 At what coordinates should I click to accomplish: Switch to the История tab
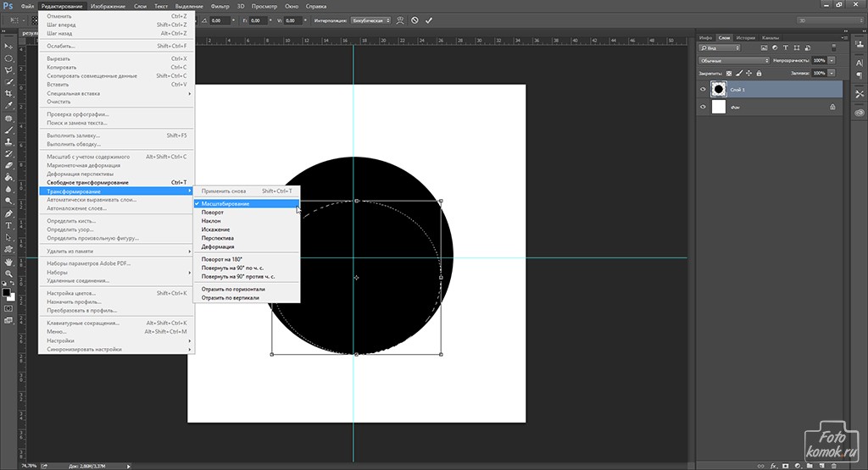[x=745, y=37]
